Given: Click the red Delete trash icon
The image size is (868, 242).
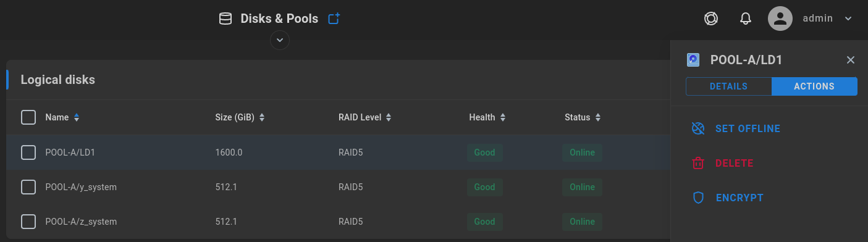Looking at the screenshot, I should [698, 163].
